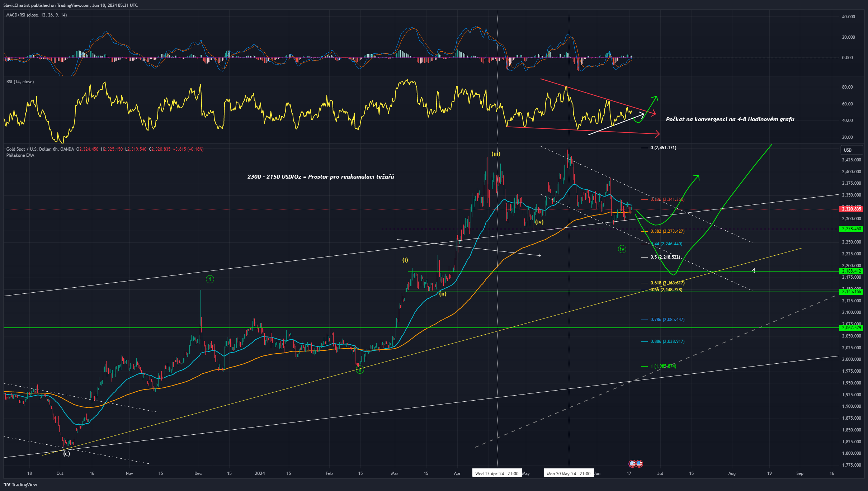The width and height of the screenshot is (868, 491).
Task: Click the green circled wave ii marker
Action: (360, 369)
